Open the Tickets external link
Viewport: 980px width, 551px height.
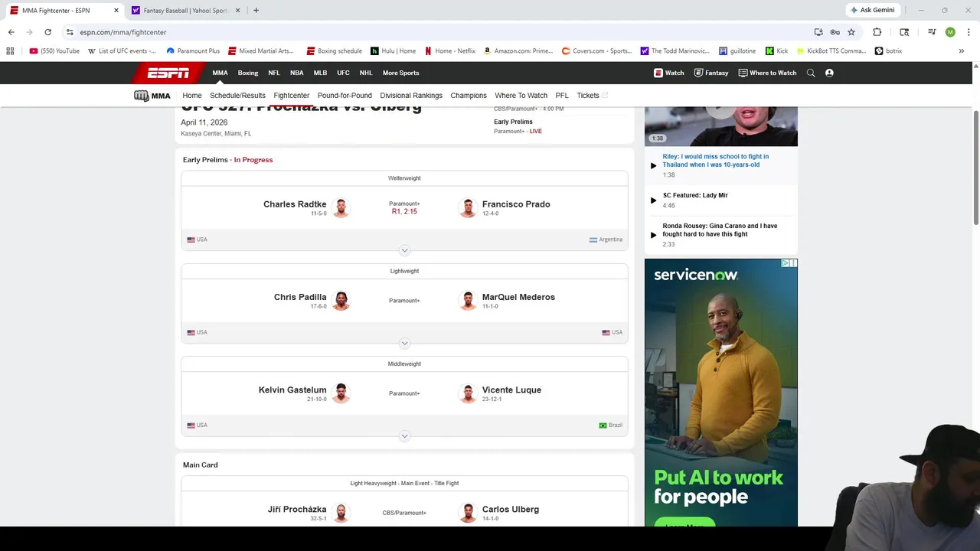pos(592,96)
